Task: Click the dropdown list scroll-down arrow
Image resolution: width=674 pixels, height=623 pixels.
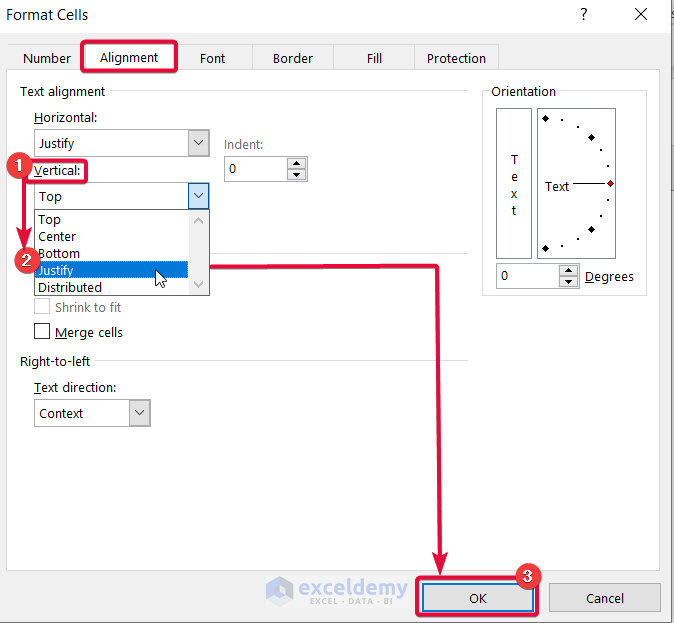Action: click(x=199, y=284)
